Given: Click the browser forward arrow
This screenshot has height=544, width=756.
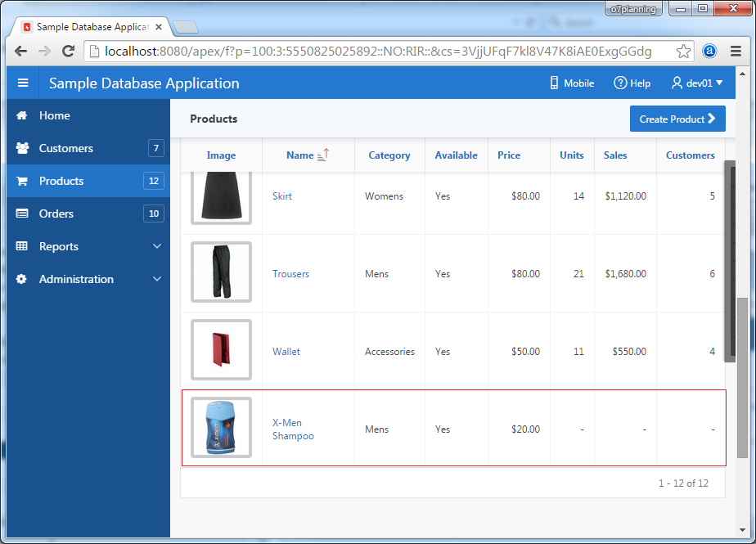Looking at the screenshot, I should pyautogui.click(x=44, y=51).
